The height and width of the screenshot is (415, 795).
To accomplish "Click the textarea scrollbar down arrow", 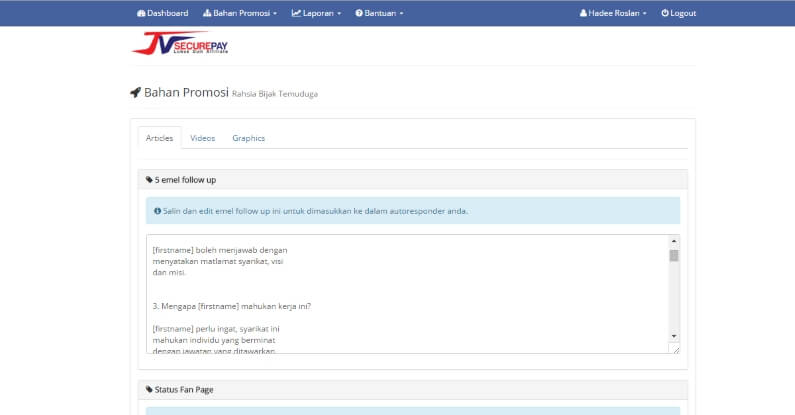I will click(674, 336).
